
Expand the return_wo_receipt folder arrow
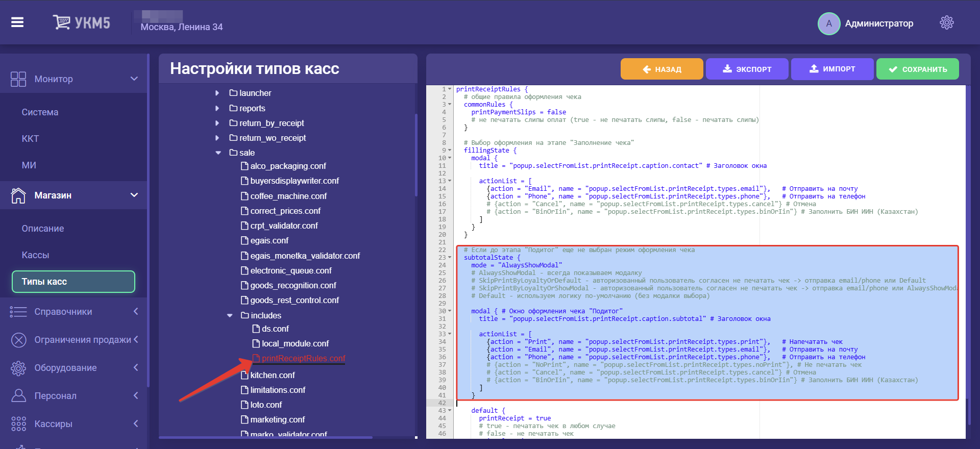pyautogui.click(x=217, y=138)
